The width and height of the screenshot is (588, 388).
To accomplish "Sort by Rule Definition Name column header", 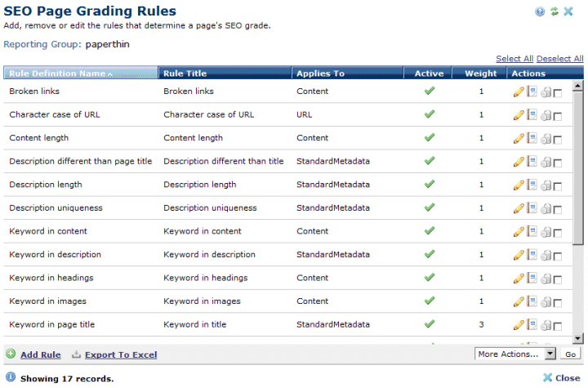I will [x=57, y=74].
